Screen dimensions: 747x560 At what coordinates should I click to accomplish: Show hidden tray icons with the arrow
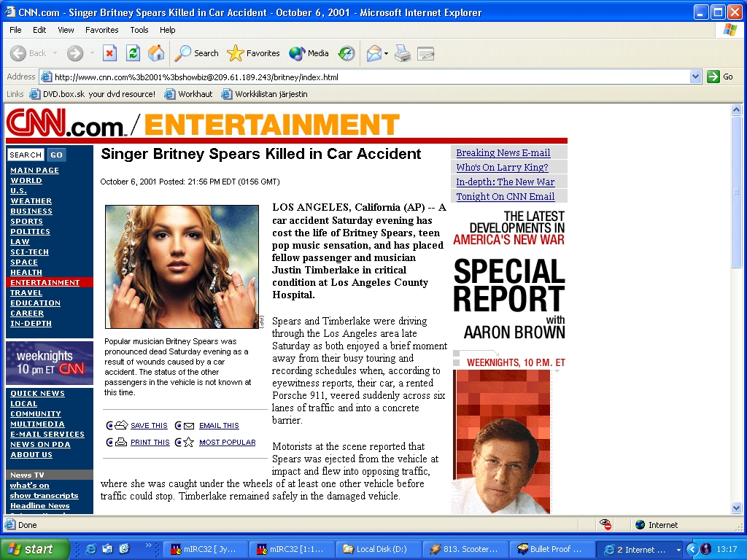click(692, 550)
